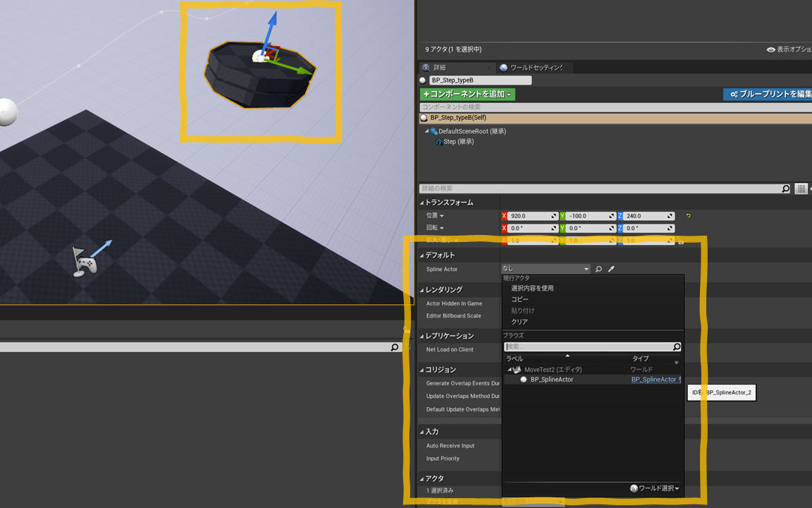This screenshot has height=508, width=812.
Task: Click the 検索 field in browse popup
Action: (592, 347)
